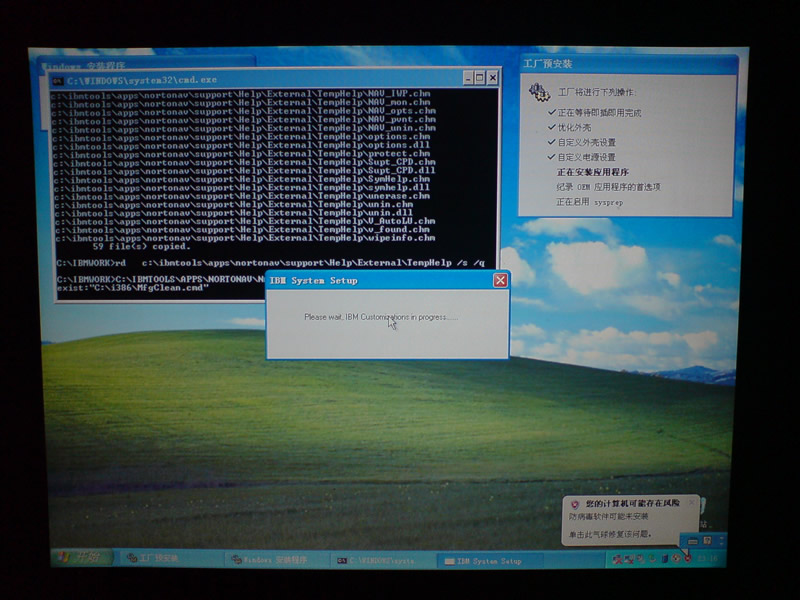Click the Windows 安装程序 window title behind cmd
Screen dimensions: 800x600
84,65
